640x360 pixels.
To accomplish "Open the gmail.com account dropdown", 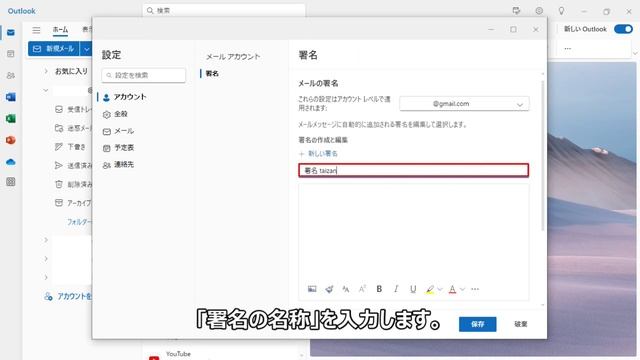I will click(464, 104).
